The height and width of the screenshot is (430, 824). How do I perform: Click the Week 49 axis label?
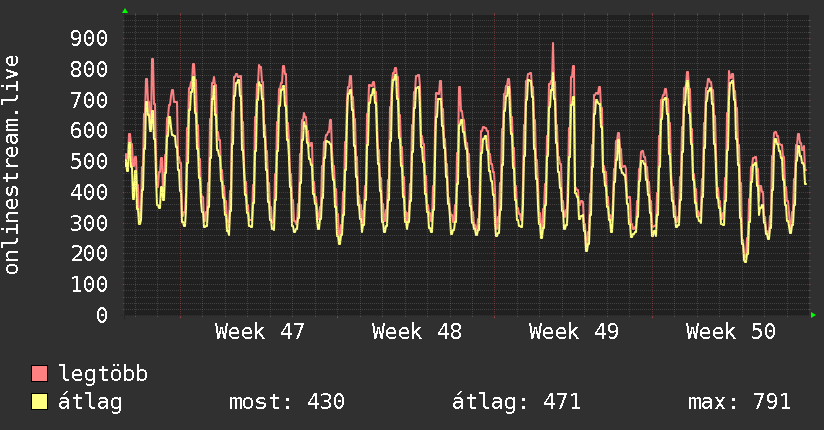pyautogui.click(x=574, y=332)
